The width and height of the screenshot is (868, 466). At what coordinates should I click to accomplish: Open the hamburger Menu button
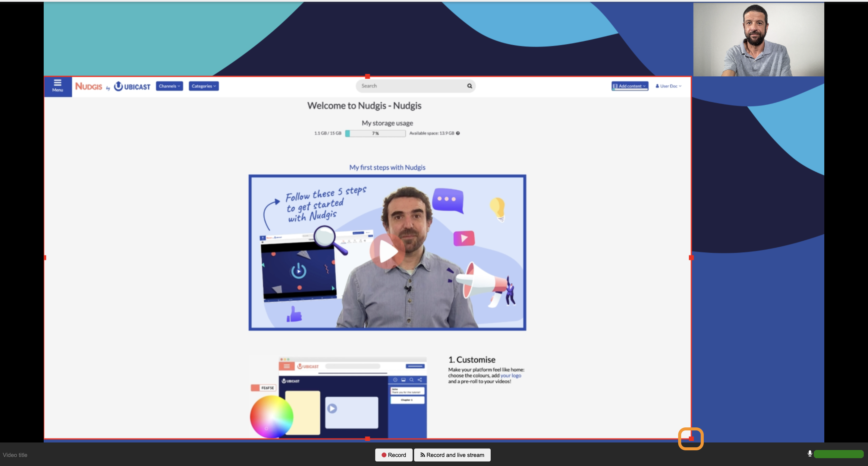click(x=58, y=86)
